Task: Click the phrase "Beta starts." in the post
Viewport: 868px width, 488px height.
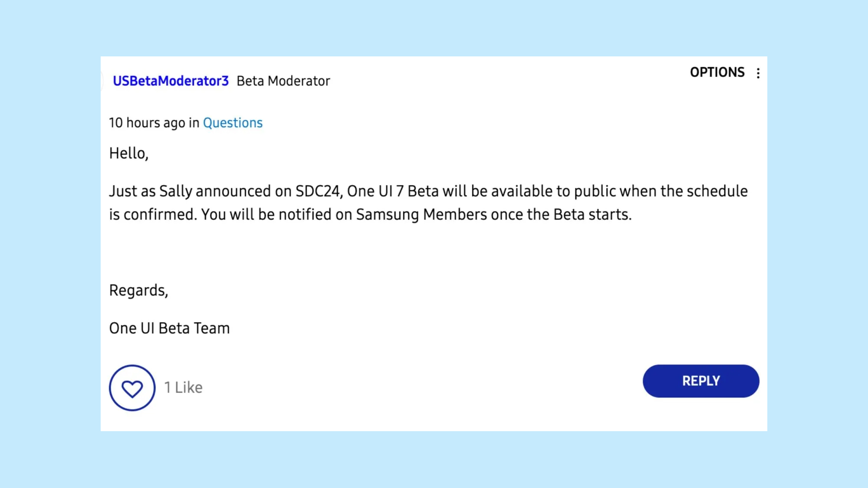Action: point(592,215)
